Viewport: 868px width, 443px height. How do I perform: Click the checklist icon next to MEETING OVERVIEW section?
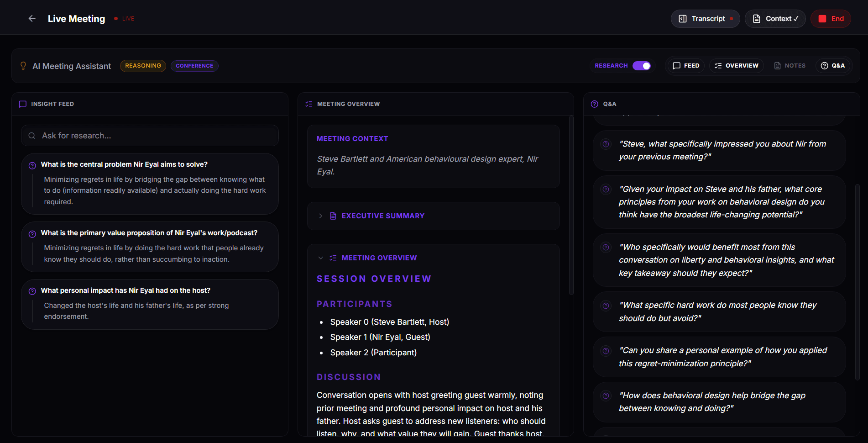[333, 258]
